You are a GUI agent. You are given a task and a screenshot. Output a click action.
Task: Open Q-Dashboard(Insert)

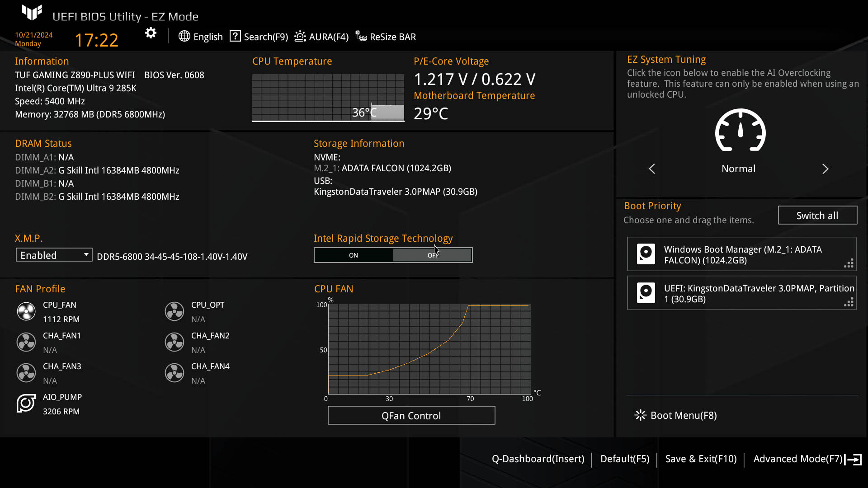[x=538, y=459]
